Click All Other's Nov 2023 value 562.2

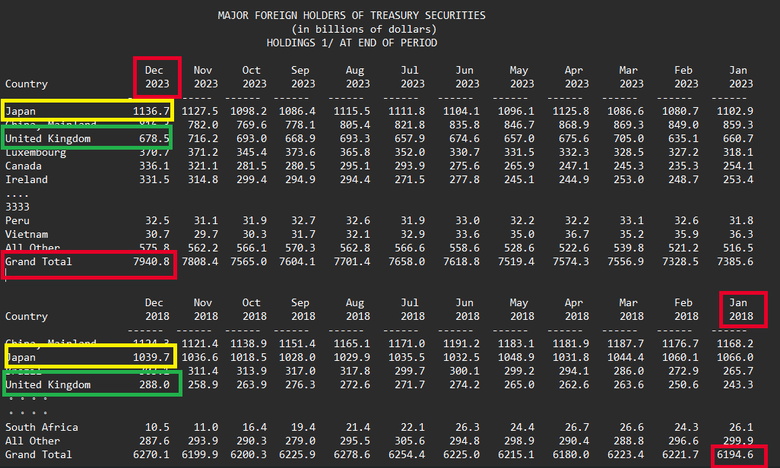[x=203, y=248]
